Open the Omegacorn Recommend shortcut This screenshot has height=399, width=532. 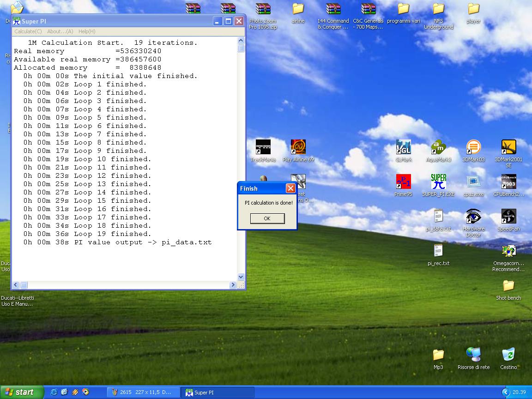point(508,258)
